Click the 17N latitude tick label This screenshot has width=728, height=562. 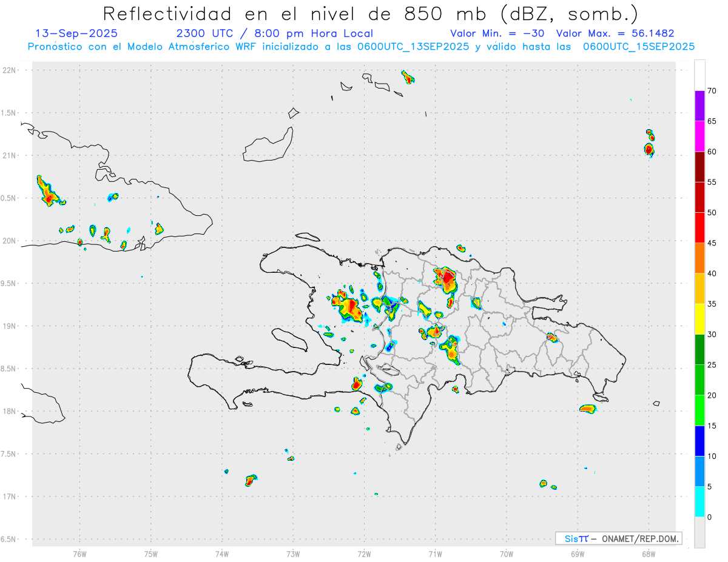tap(10, 497)
